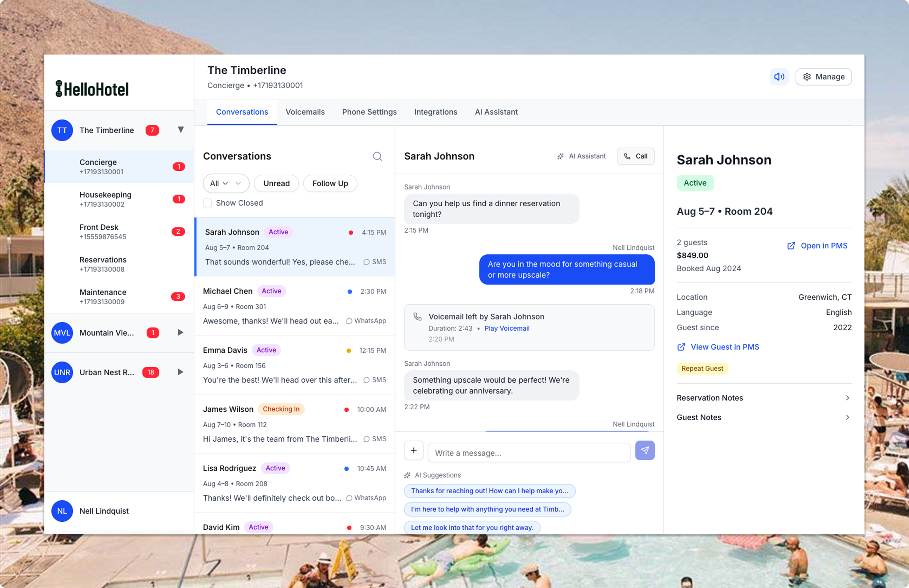The image size is (909, 588).
Task: Enable the Show Closed checkbox
Action: [x=207, y=203]
